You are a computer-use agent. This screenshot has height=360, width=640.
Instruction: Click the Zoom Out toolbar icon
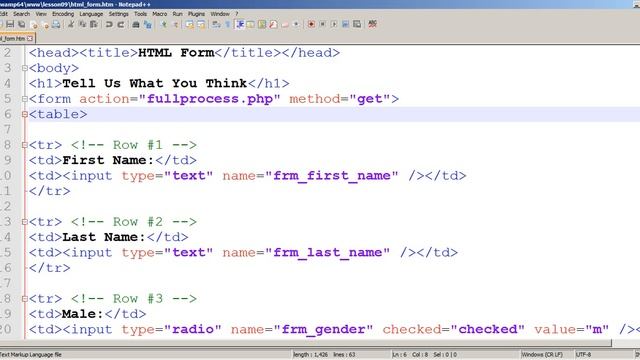[x=176, y=24]
